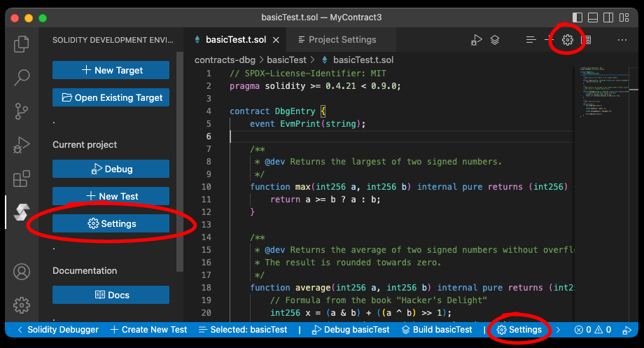Select the Solidity extension icon in activity bar

22,213
